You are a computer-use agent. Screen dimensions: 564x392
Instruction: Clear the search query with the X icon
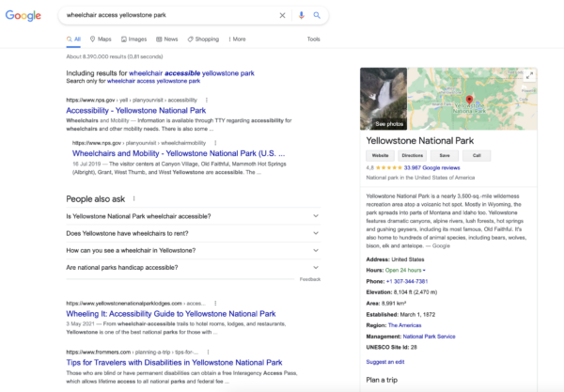point(283,16)
